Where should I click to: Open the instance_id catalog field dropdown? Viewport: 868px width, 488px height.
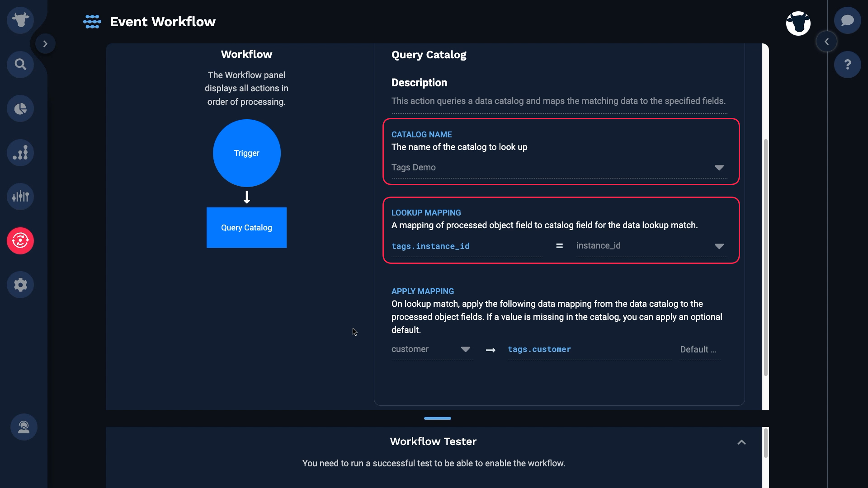(x=651, y=246)
